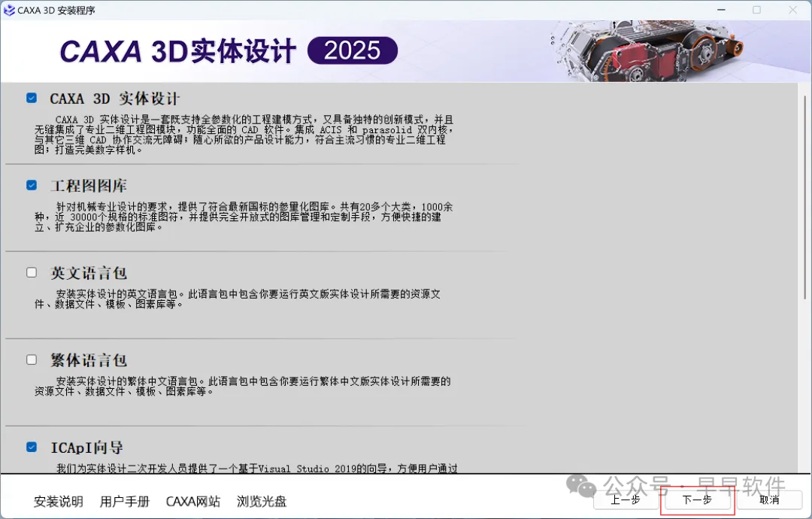Enable the 繁体语言包 checkbox
Image resolution: width=812 pixels, height=519 pixels.
point(32,360)
